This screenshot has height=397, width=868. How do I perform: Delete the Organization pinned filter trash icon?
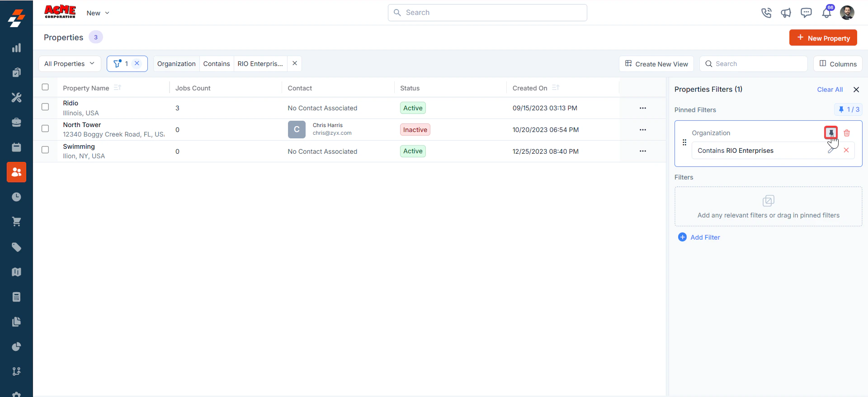click(847, 133)
